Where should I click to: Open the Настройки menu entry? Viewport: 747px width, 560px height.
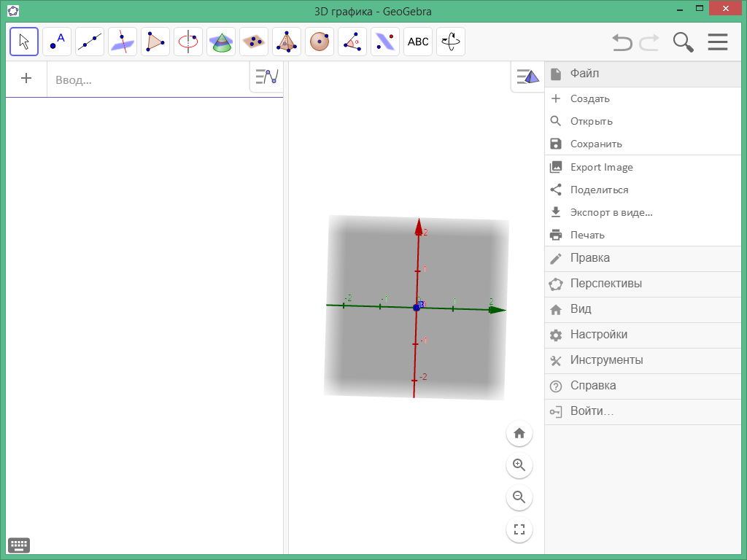[x=600, y=334]
